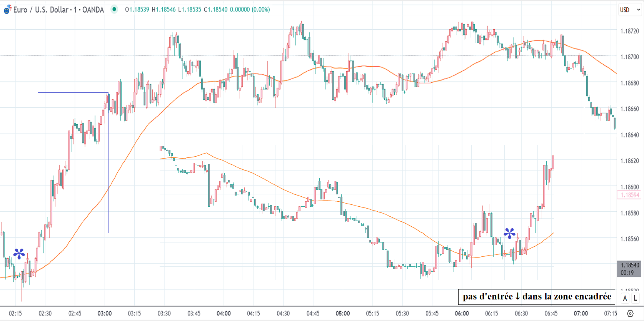The width and height of the screenshot is (644, 321).
Task: Open the USD currency dropdown
Action: 630,10
